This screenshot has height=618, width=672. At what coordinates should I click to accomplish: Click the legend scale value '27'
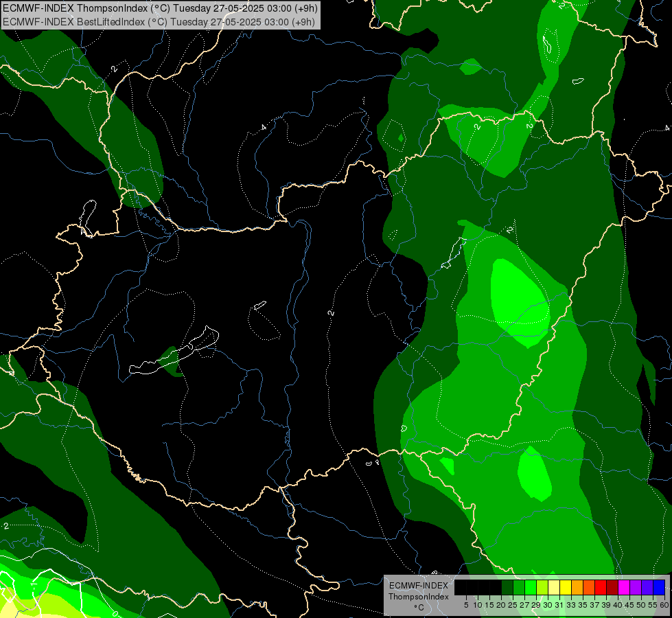[x=524, y=605]
